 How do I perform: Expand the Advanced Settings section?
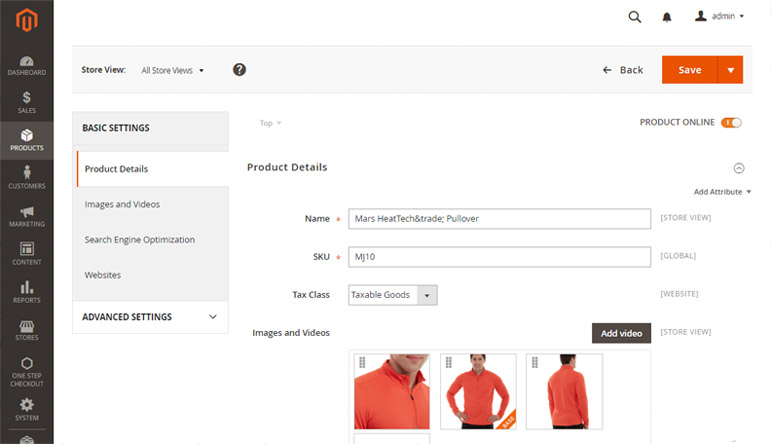(150, 317)
